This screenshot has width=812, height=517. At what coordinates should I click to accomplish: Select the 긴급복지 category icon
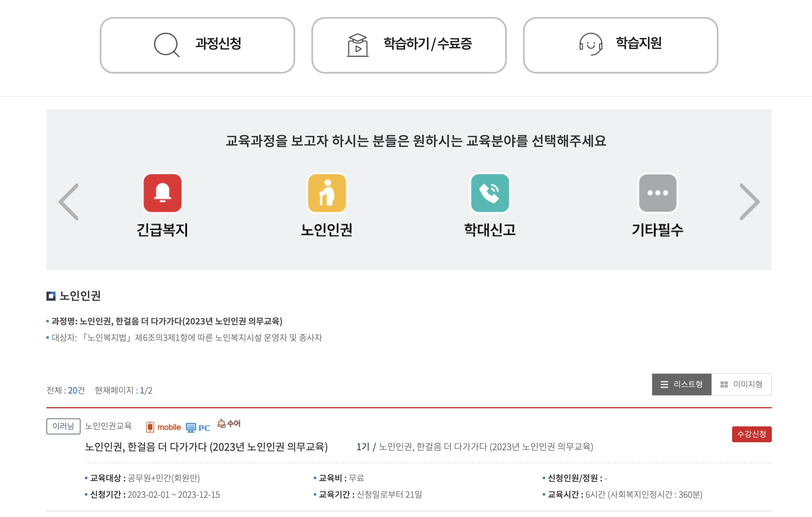[162, 193]
